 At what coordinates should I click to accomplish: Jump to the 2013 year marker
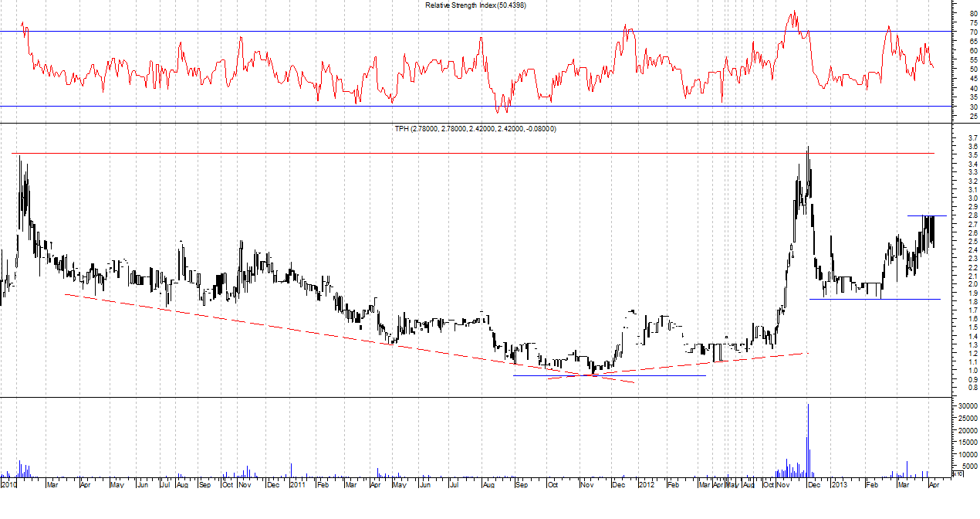[838, 485]
